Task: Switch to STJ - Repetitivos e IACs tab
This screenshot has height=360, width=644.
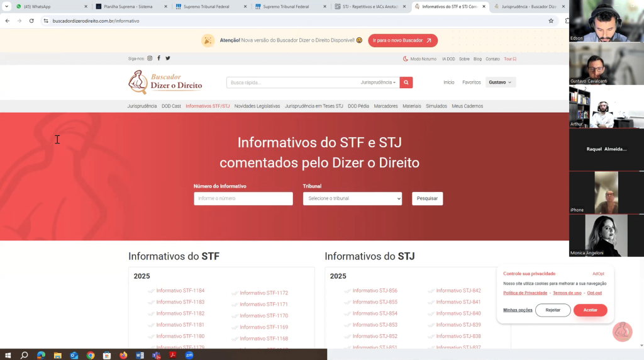Action: click(370, 6)
